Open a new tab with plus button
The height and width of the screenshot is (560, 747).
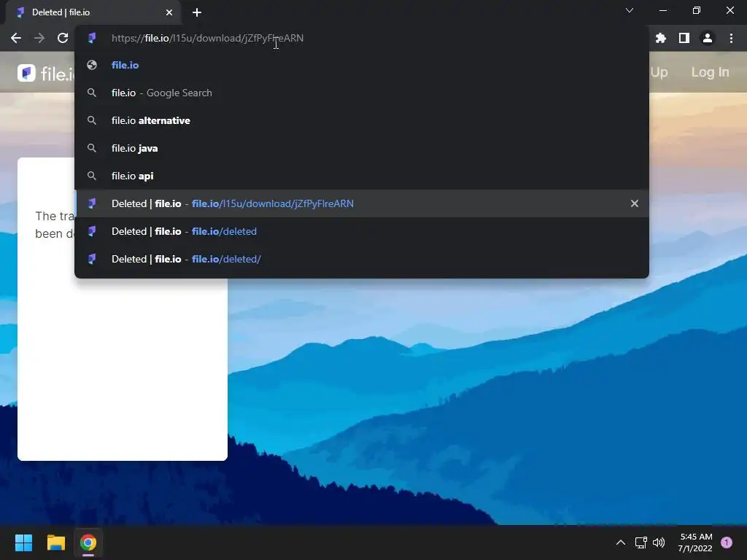click(x=197, y=12)
